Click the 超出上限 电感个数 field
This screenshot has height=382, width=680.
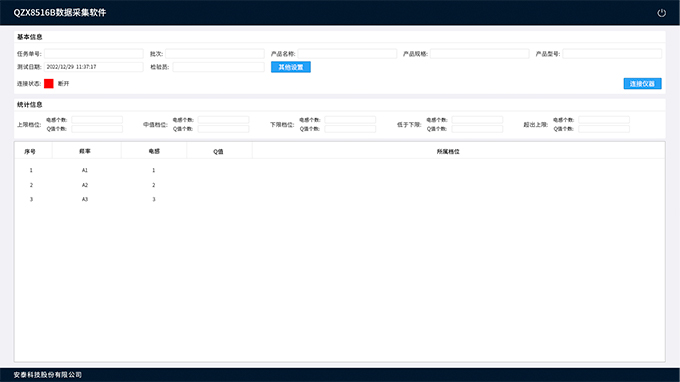[604, 120]
